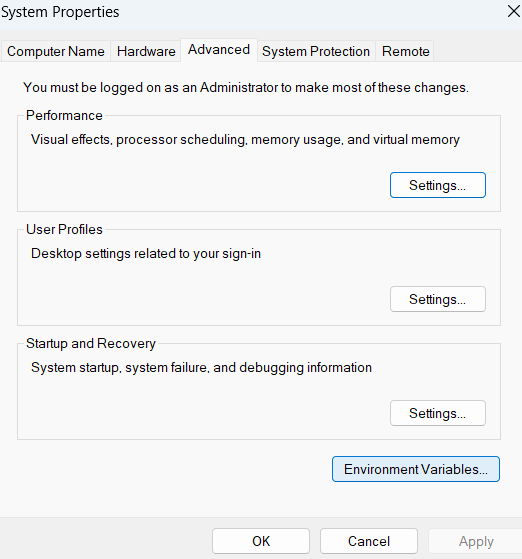Screen dimensions: 522x559
Task: Close the System Properties window
Action: (x=514, y=11)
